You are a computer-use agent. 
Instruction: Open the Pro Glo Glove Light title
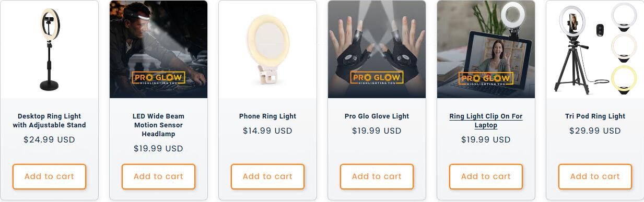pyautogui.click(x=377, y=116)
